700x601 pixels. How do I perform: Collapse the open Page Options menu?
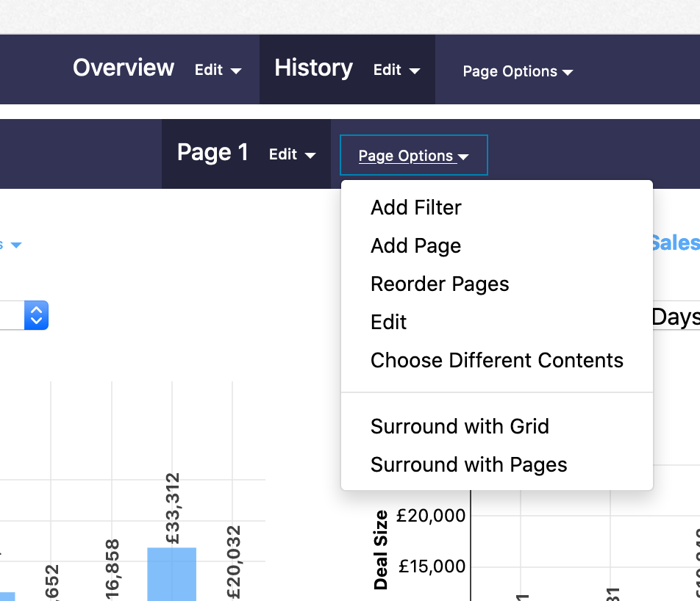tap(413, 155)
